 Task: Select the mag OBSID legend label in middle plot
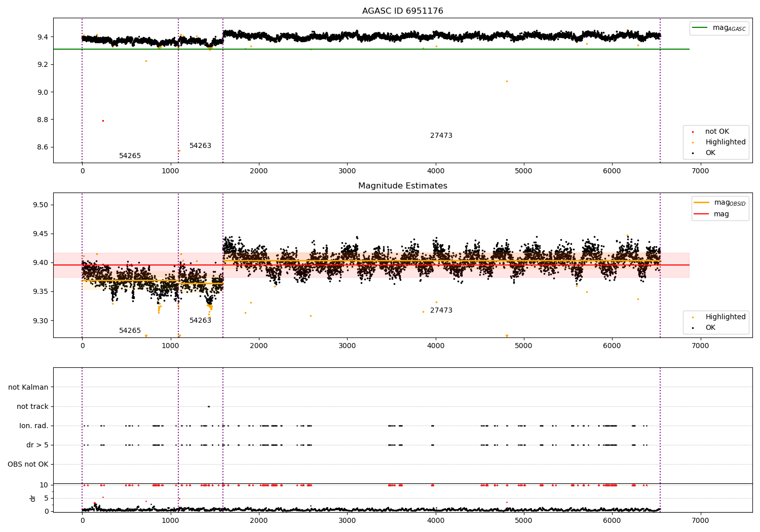[x=730, y=203]
